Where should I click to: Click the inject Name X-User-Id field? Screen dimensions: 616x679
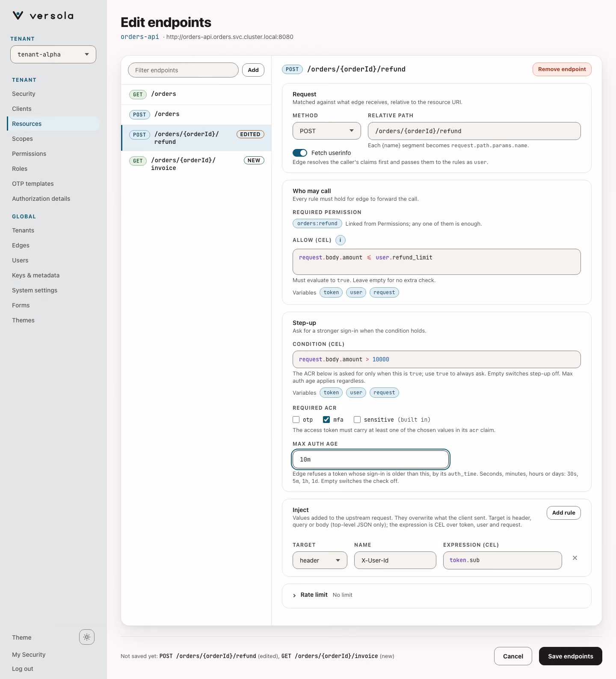click(x=395, y=560)
